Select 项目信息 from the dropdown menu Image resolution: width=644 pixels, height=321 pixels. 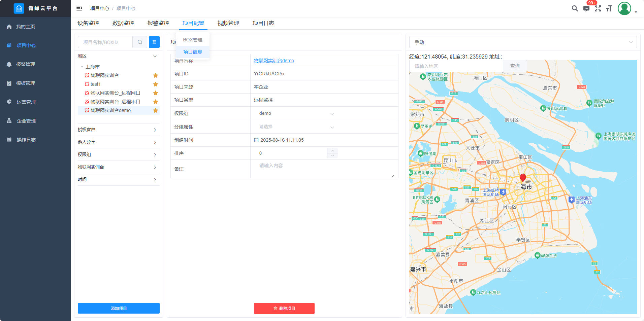pyautogui.click(x=193, y=52)
